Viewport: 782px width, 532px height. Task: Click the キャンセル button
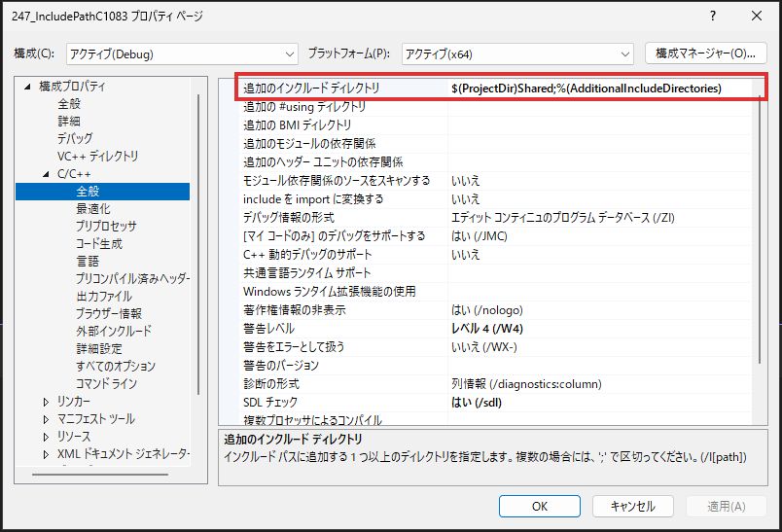[633, 507]
